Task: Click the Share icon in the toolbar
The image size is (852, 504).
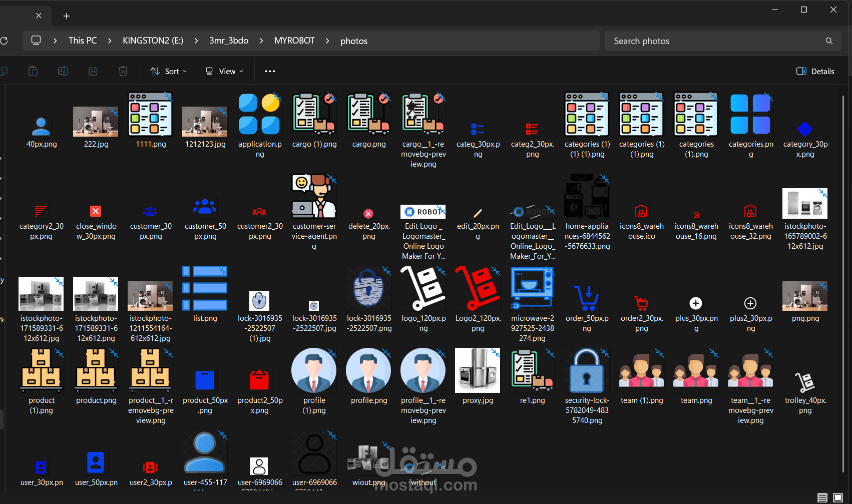Action: pos(93,71)
